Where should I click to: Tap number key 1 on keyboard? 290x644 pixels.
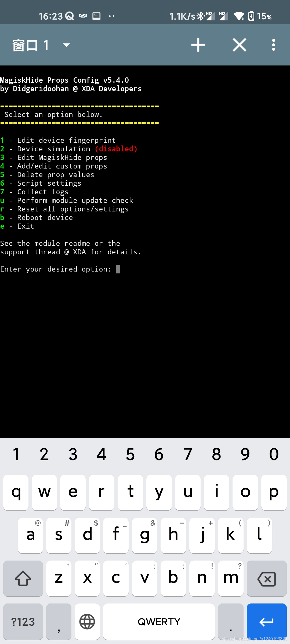coord(16,454)
